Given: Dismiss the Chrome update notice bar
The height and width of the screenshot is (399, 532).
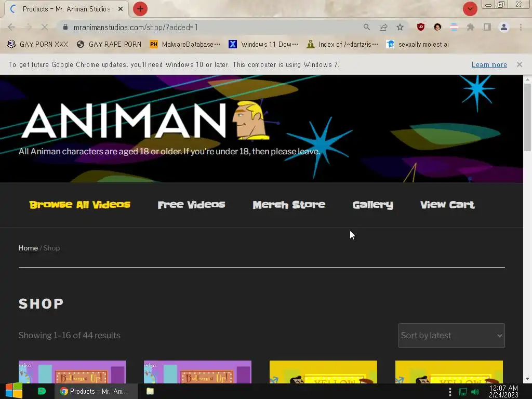Looking at the screenshot, I should (x=519, y=64).
